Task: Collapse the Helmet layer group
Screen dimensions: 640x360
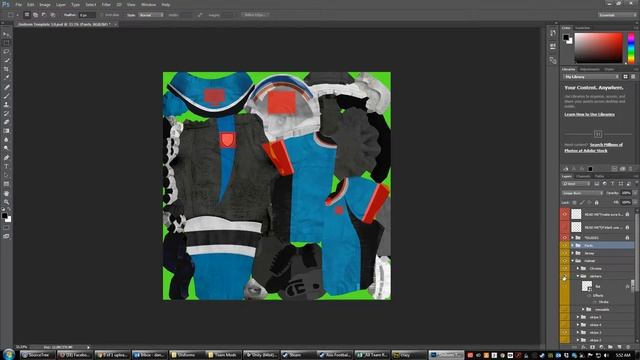Action: point(572,260)
